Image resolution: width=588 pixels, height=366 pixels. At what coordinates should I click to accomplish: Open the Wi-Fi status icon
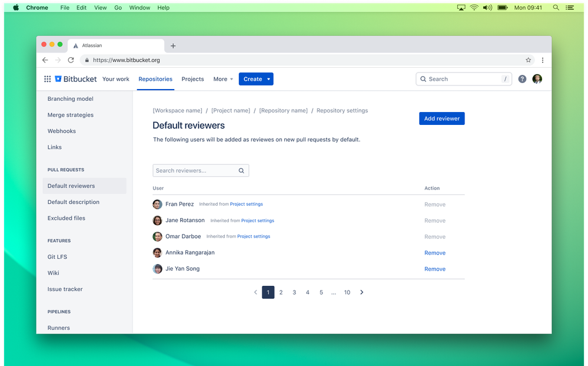coord(474,8)
